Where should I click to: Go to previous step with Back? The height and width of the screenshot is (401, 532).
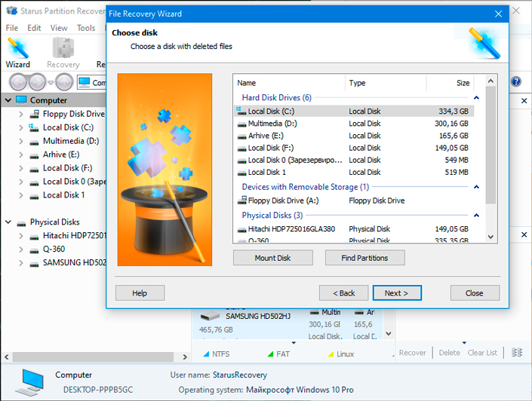coord(343,293)
